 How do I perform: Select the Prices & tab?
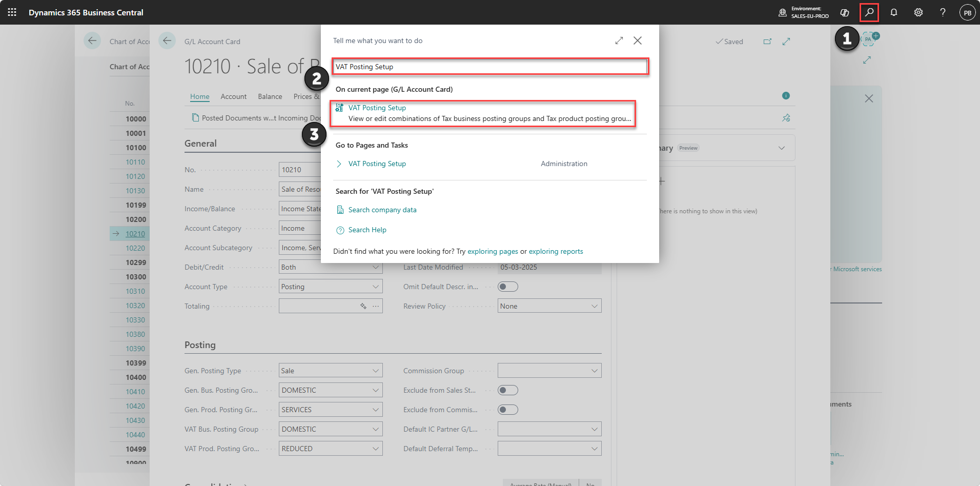pos(307,96)
